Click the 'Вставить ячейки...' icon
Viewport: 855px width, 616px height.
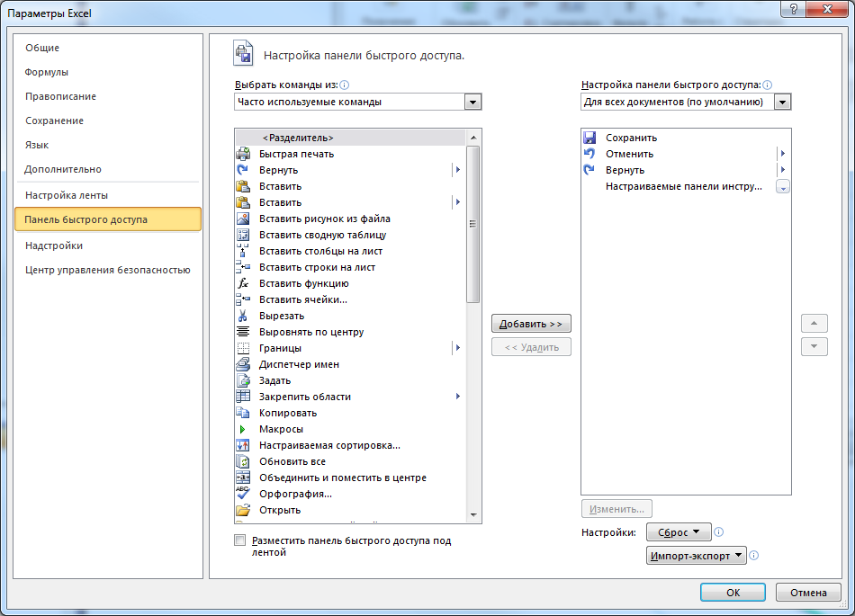[x=243, y=299]
